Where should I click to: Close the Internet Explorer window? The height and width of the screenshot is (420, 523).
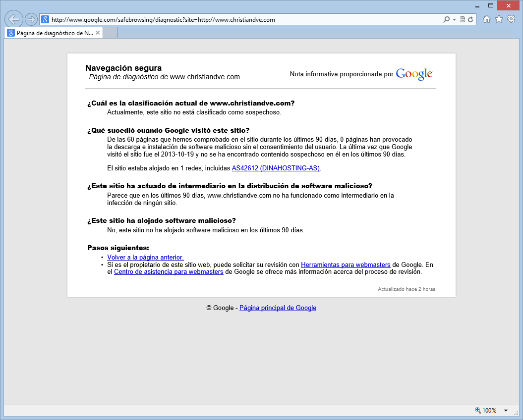[x=508, y=5]
